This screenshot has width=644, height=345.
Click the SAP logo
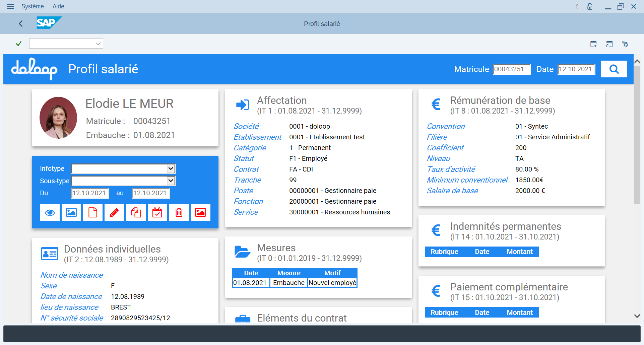point(49,23)
